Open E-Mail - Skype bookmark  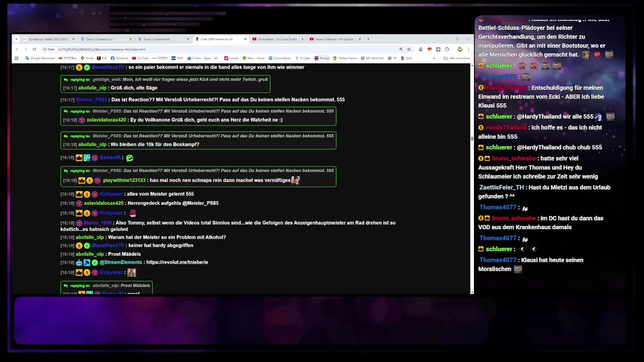203,58
